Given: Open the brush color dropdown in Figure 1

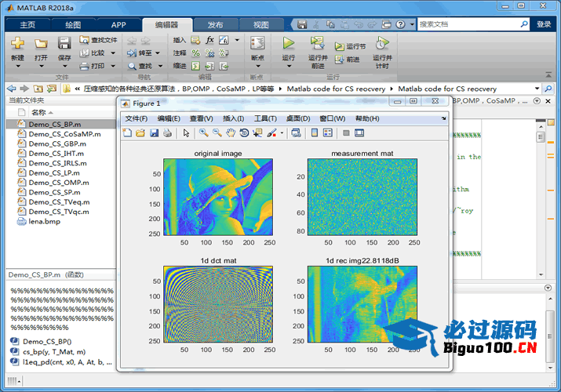Looking at the screenshot, I should pos(282,133).
